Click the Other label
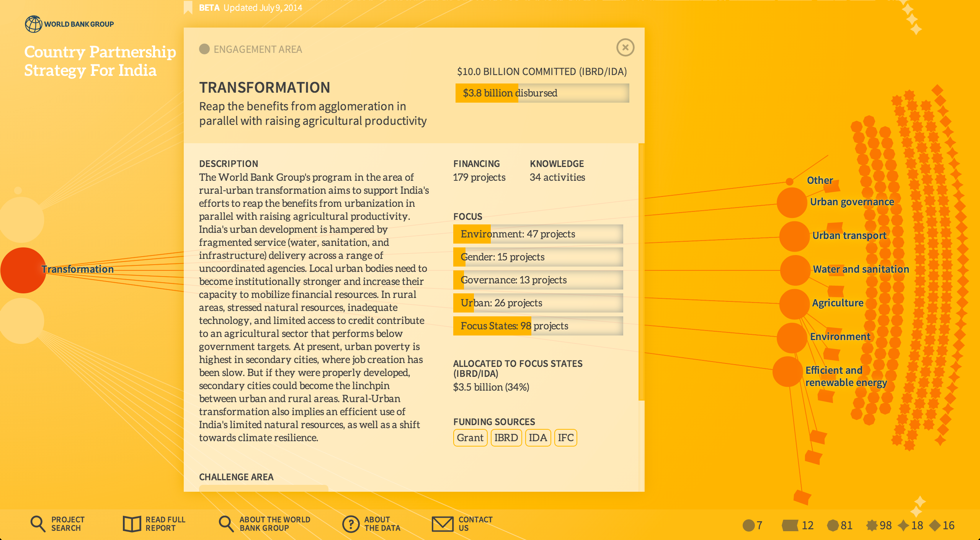Image resolution: width=980 pixels, height=540 pixels. coord(820,180)
